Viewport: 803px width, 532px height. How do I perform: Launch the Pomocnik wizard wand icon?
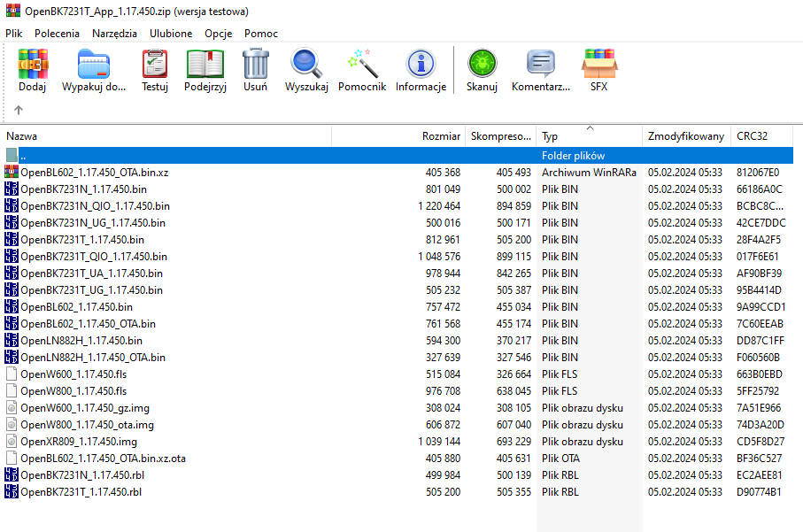click(363, 64)
